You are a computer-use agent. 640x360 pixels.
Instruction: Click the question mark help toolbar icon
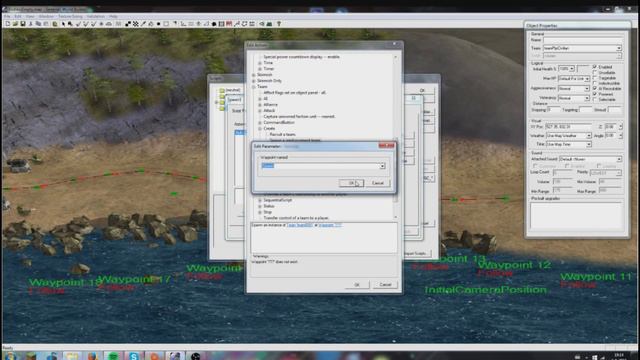[279, 24]
